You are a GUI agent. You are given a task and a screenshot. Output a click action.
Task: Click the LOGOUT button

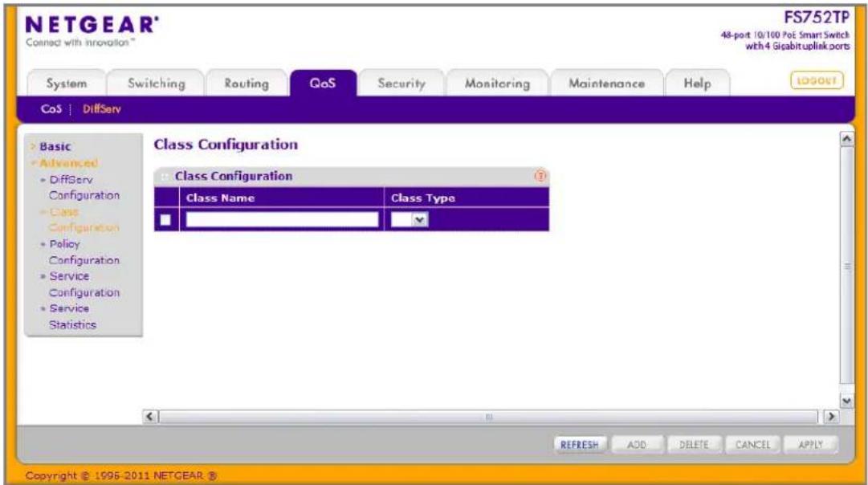(817, 81)
